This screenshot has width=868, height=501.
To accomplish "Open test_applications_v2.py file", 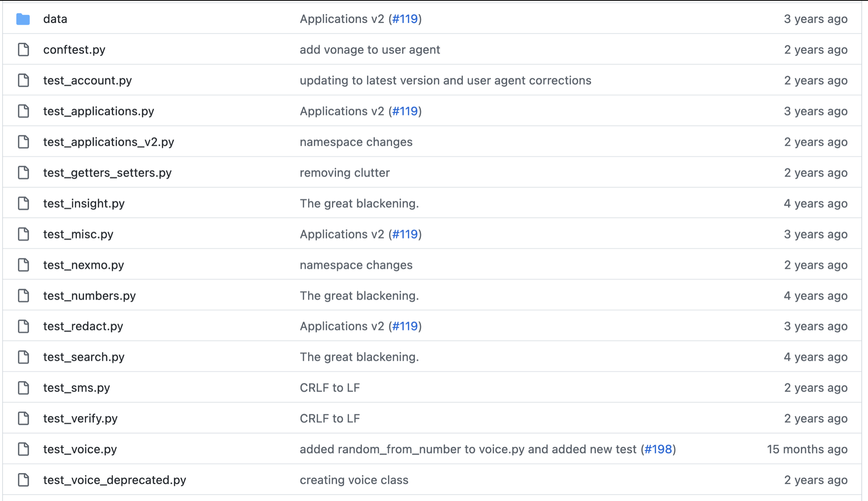I will [x=109, y=142].
